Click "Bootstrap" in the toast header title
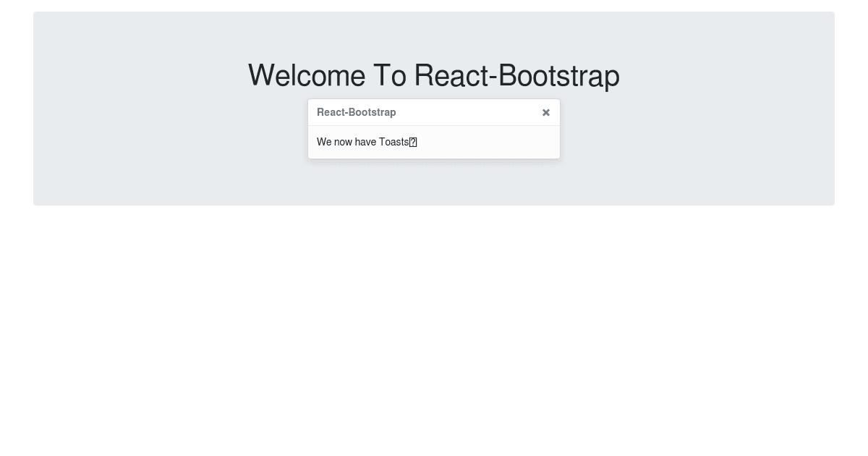Image resolution: width=868 pixels, height=456 pixels. click(373, 112)
